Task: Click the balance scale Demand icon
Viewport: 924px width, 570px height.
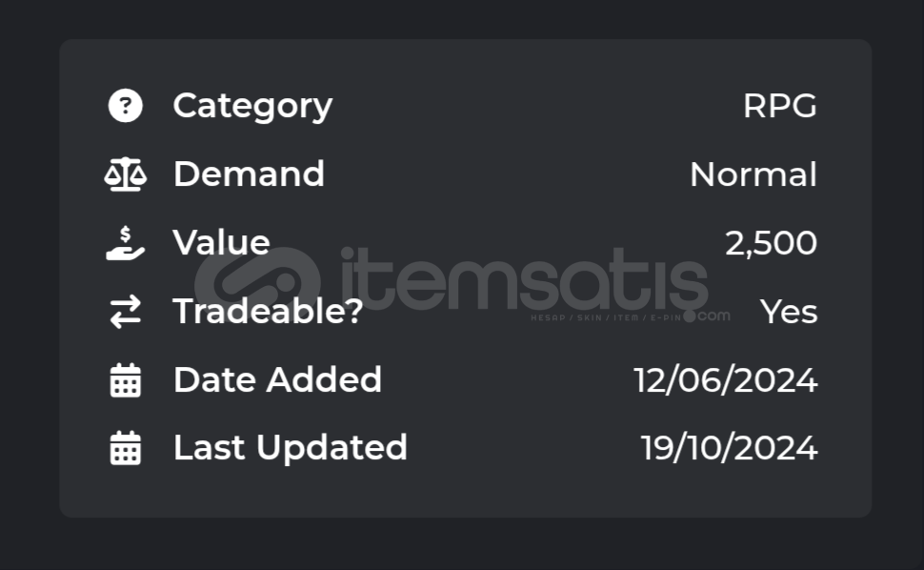Action: 125,174
